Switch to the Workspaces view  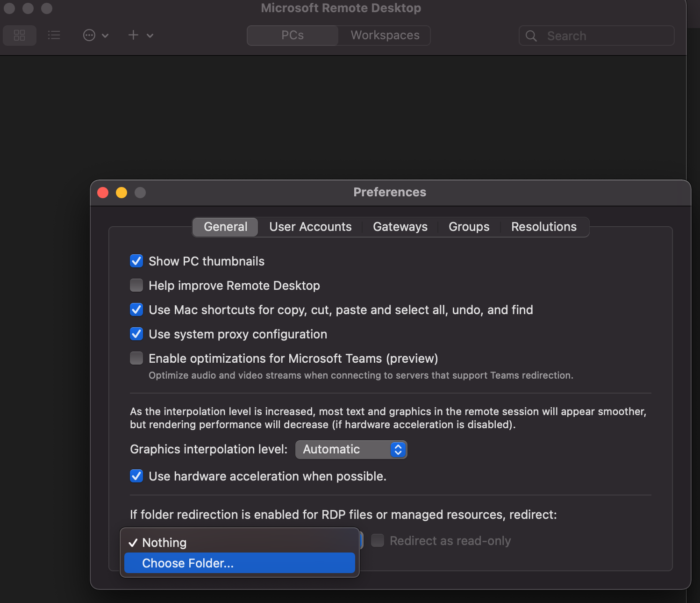coord(384,35)
